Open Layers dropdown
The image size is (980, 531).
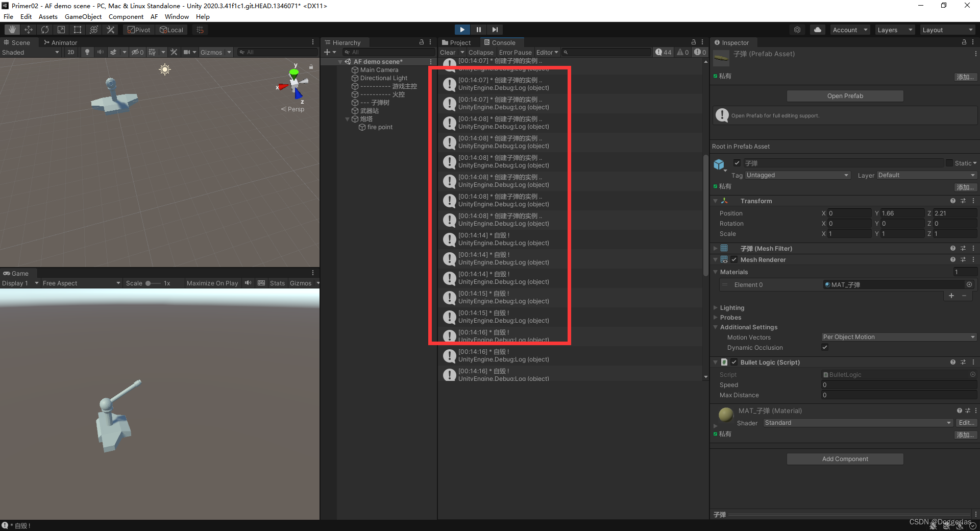(895, 30)
